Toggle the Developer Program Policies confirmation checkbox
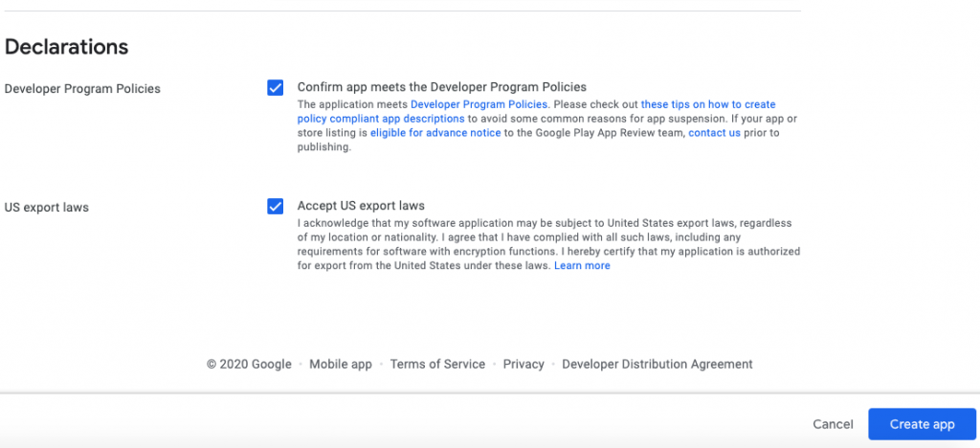The width and height of the screenshot is (980, 448). coord(276,88)
